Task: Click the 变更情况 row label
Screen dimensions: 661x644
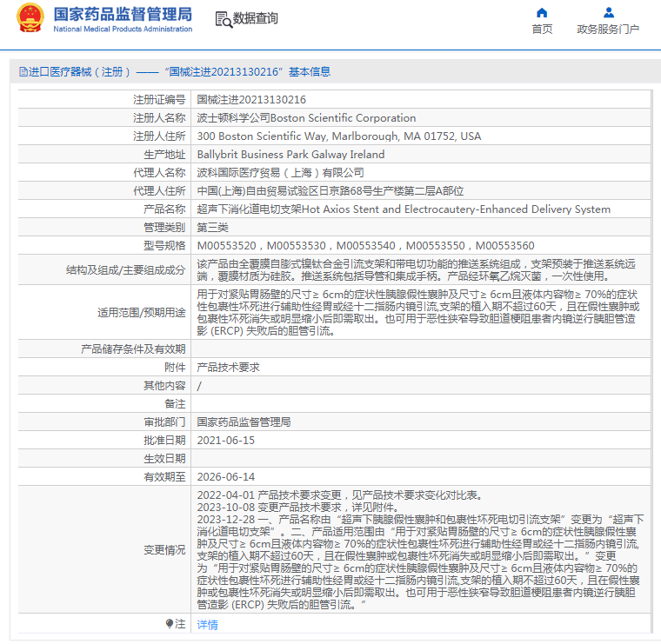Action: (164, 550)
